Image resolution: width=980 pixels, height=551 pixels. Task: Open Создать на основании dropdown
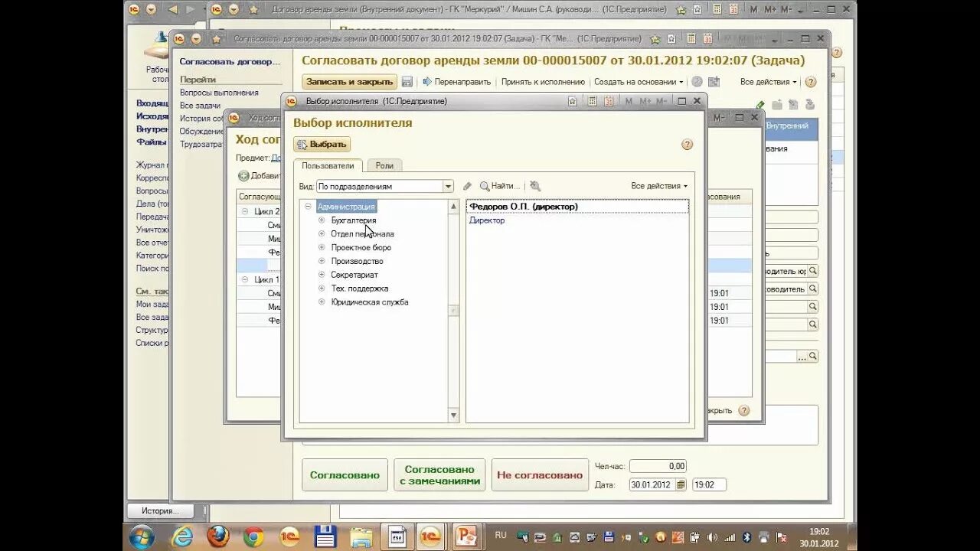[x=639, y=82]
